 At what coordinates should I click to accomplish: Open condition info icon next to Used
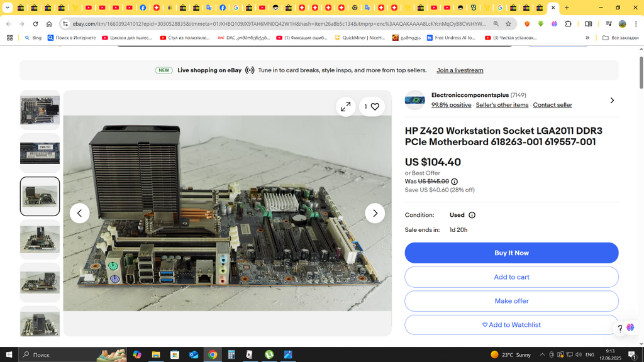472,215
